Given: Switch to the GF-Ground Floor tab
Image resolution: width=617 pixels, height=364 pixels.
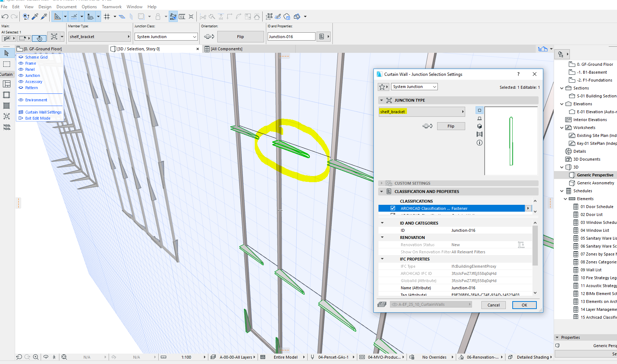Looking at the screenshot, I should 42,49.
